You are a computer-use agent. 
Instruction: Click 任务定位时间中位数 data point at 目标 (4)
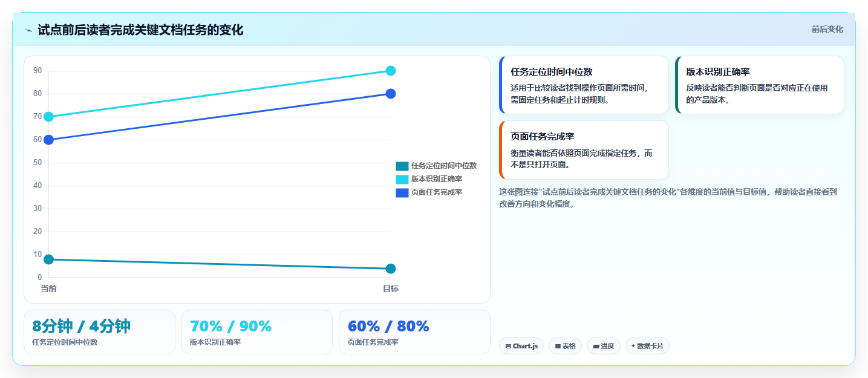(x=391, y=269)
